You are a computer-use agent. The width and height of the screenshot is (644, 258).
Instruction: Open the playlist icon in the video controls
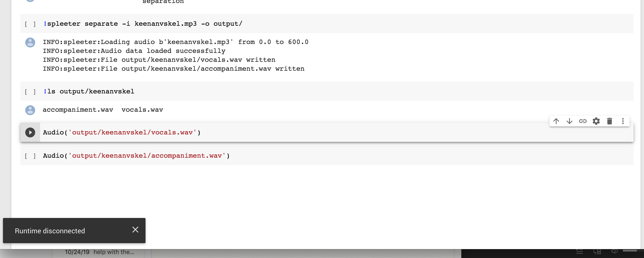(x=580, y=252)
